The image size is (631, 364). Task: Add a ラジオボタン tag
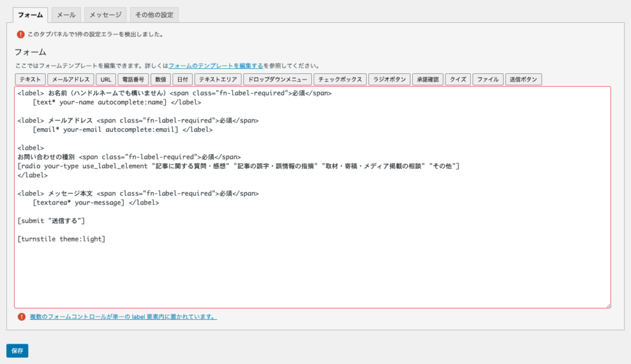(x=389, y=79)
